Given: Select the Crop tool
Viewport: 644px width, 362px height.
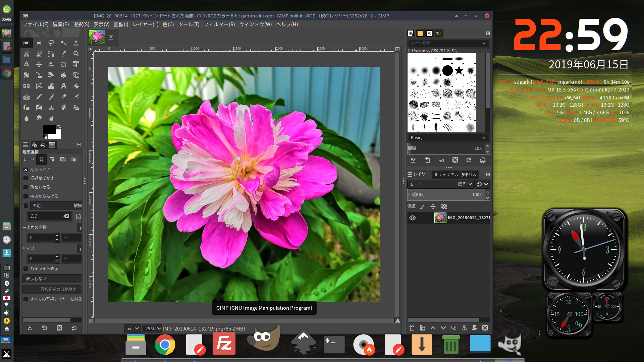Looking at the screenshot, I should tap(64, 64).
